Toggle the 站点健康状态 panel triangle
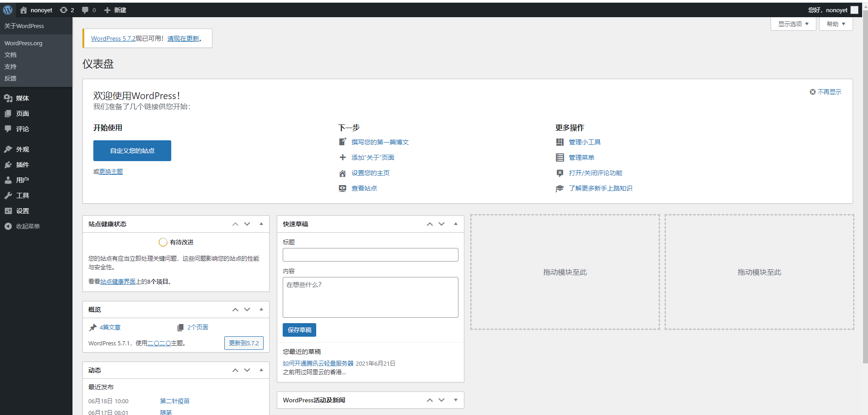Screen dimensions: 868x415 (261, 224)
